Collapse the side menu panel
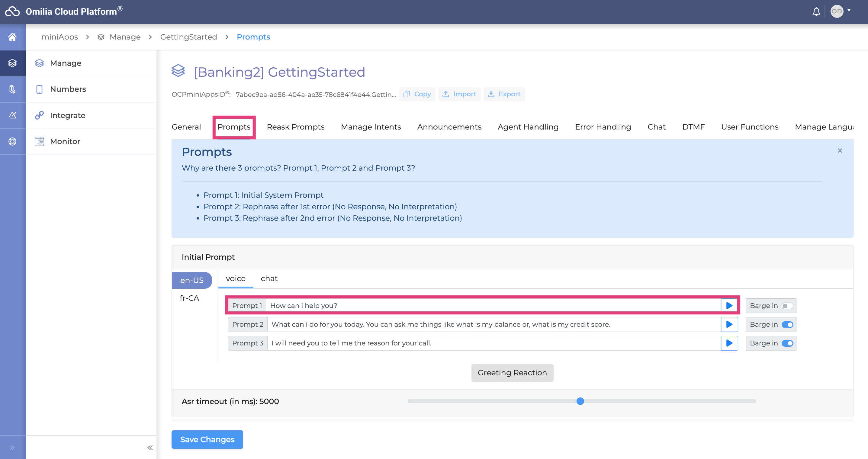The width and height of the screenshot is (868, 459). click(x=150, y=448)
